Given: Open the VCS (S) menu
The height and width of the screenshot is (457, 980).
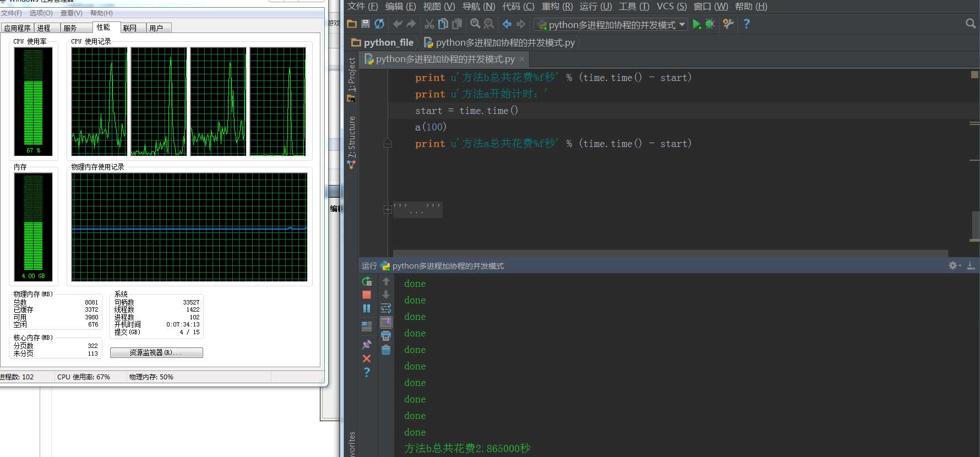Looking at the screenshot, I should click(x=672, y=7).
